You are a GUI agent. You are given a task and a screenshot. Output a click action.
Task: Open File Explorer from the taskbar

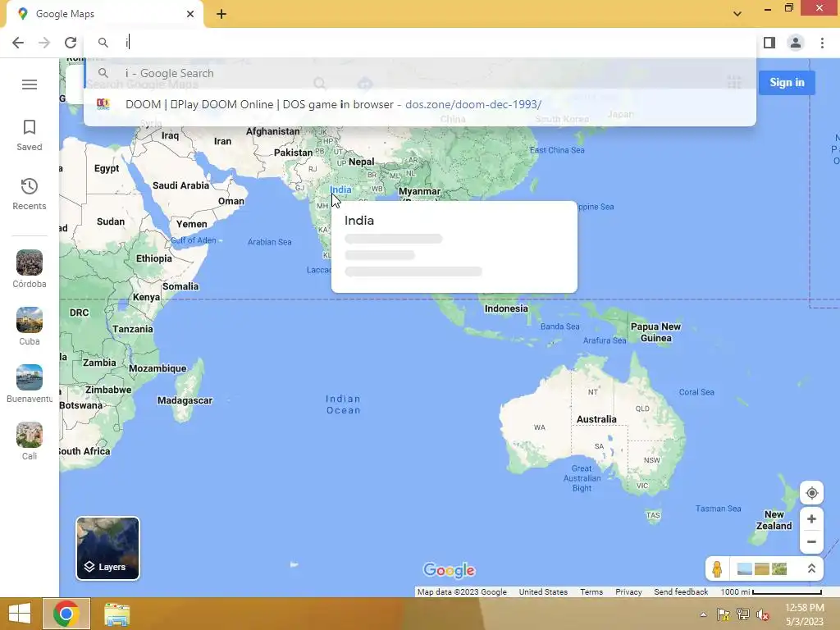[116, 614]
